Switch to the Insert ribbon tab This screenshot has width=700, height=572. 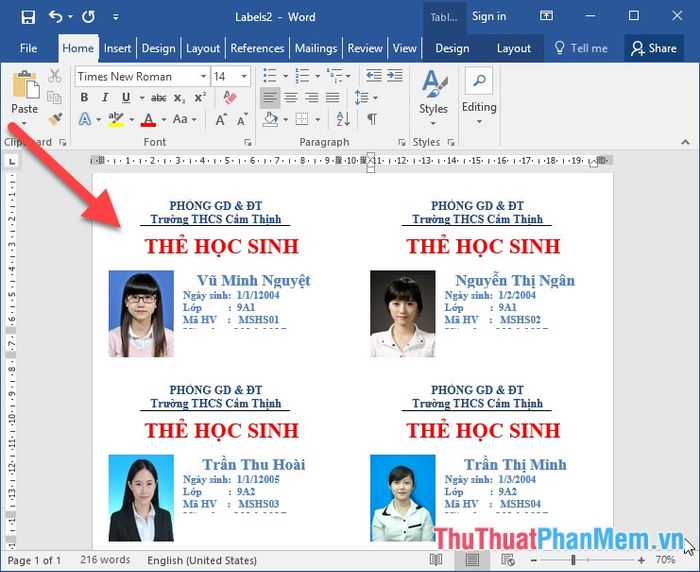[117, 48]
